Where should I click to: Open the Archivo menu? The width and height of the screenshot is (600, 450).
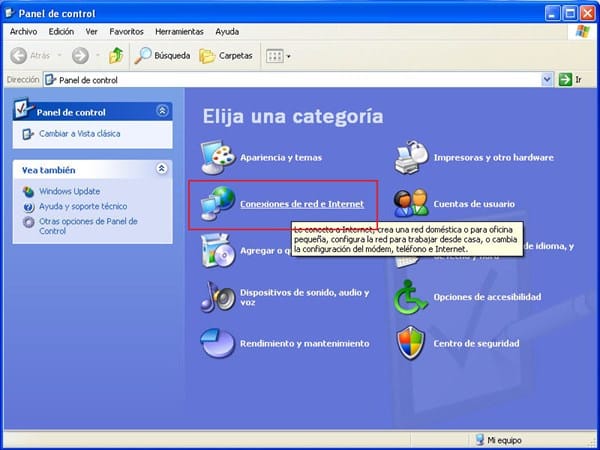pyautogui.click(x=23, y=31)
